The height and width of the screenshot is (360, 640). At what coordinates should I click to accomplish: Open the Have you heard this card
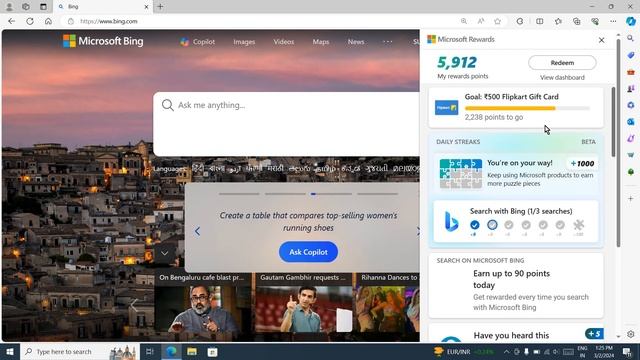(x=516, y=334)
